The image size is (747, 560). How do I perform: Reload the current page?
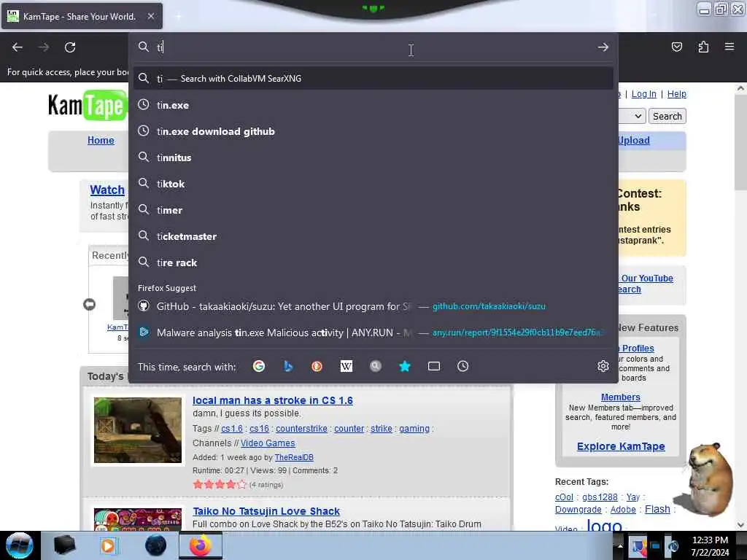(70, 47)
